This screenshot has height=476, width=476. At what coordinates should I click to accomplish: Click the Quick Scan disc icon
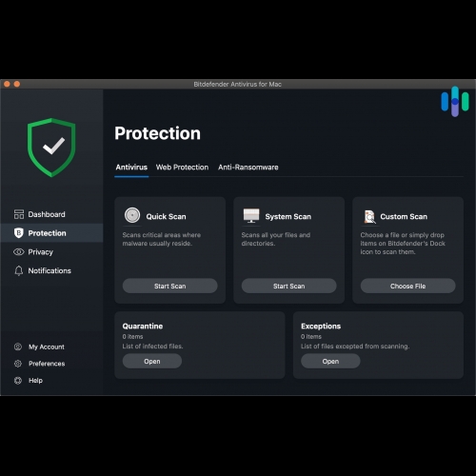tap(132, 215)
